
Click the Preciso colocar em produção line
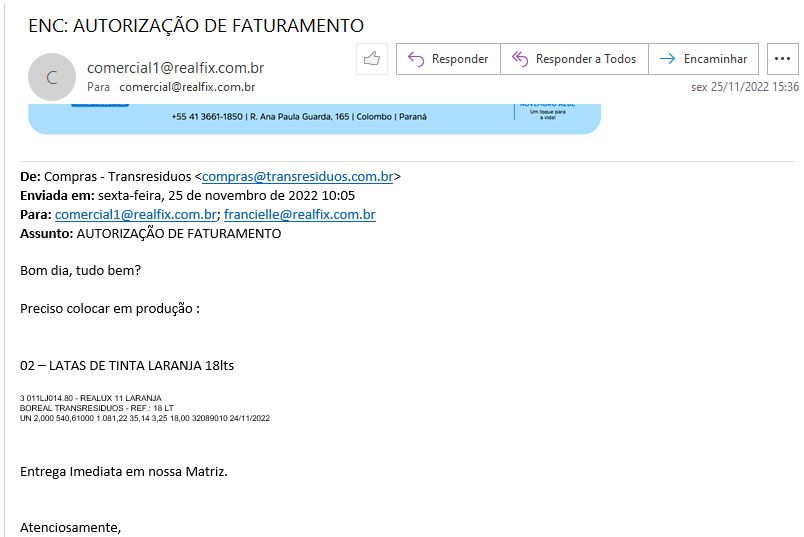coord(110,309)
